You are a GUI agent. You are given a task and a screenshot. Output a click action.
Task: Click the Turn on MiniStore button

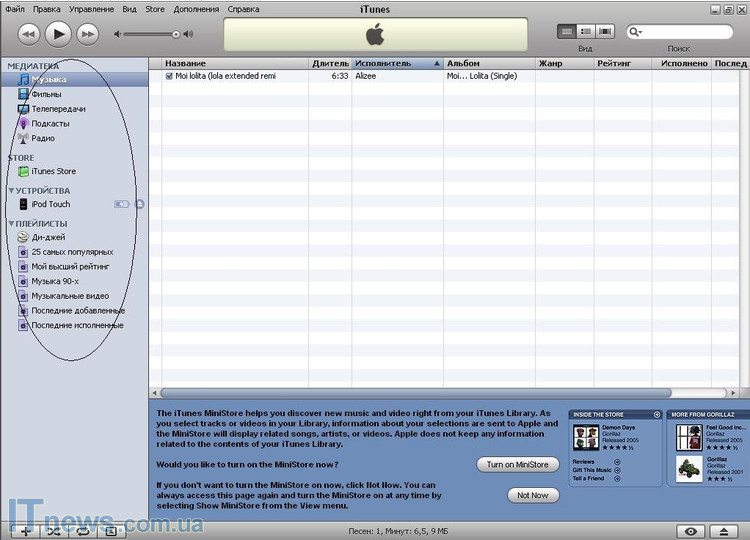(x=517, y=464)
